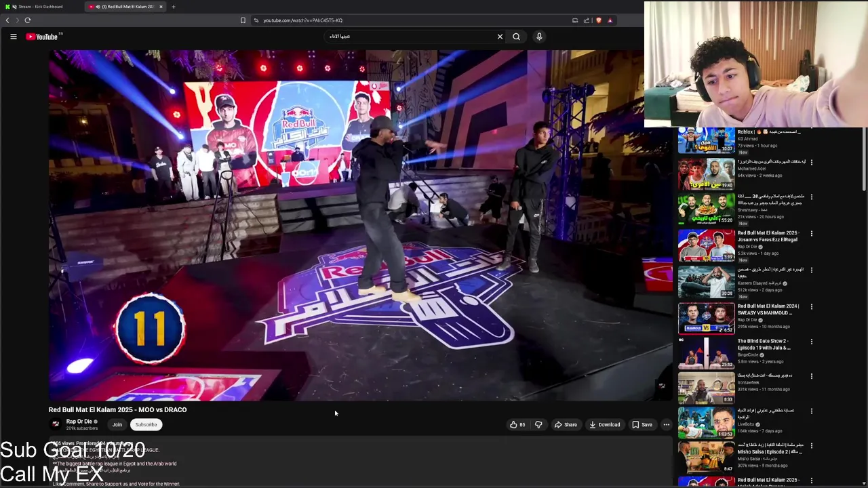The height and width of the screenshot is (488, 868).
Task: Like the video with thumbs up
Action: 518,425
